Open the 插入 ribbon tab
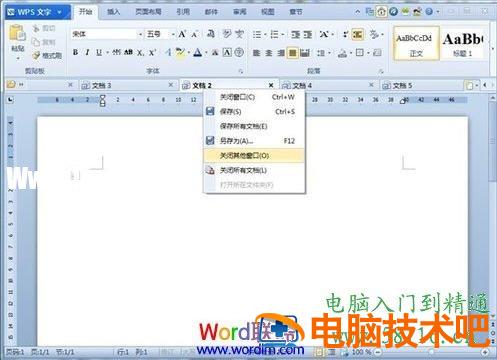This screenshot has height=360, width=497. [113, 12]
